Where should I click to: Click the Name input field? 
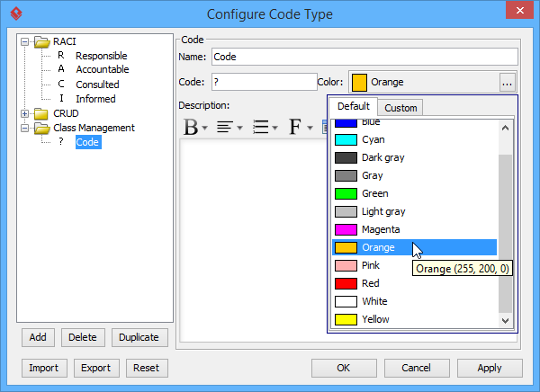coord(365,57)
